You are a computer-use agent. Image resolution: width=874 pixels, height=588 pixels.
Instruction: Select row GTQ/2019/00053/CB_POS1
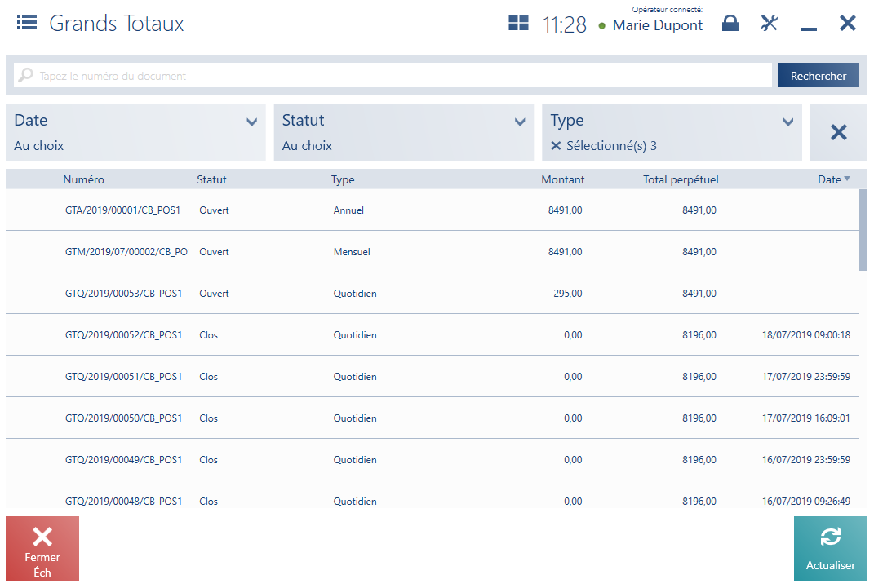tap(433, 294)
